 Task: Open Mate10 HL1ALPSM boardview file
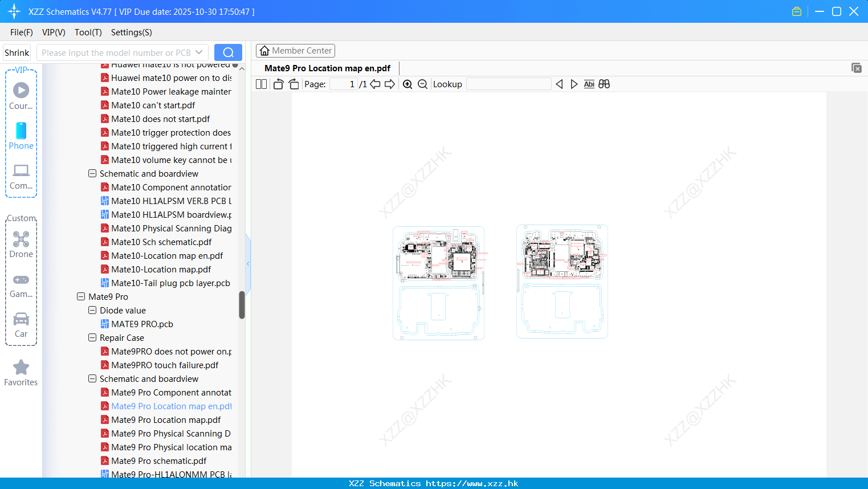(166, 215)
